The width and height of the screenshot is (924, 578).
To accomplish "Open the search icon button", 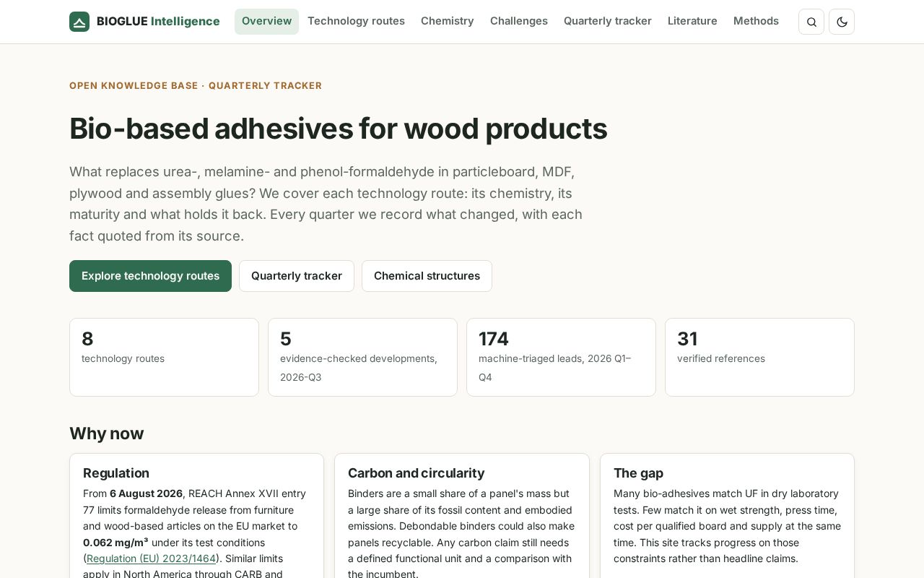I will (811, 22).
